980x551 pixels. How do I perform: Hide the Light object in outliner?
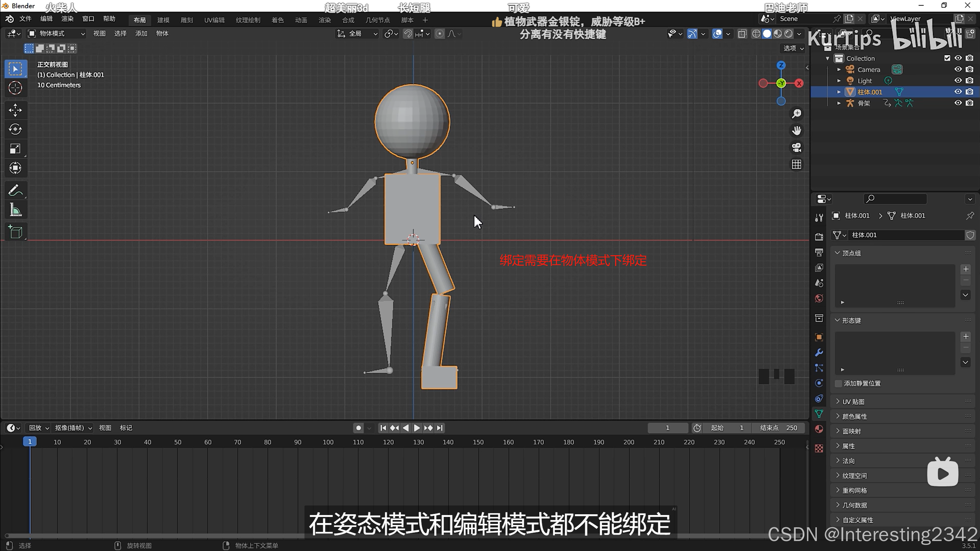coord(958,81)
